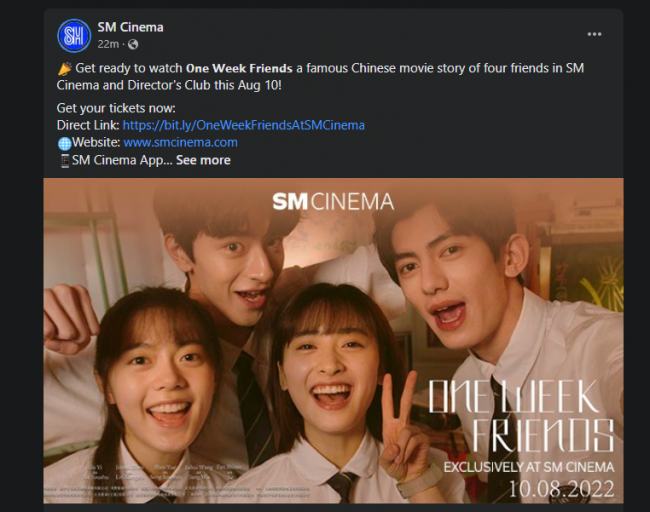The height and width of the screenshot is (512, 650).
Task: Visit the www.smcinema.com link
Action: pos(180,143)
